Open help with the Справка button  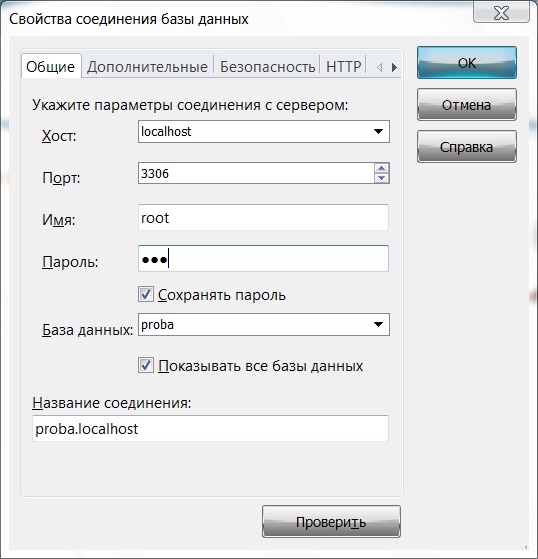pyautogui.click(x=467, y=147)
